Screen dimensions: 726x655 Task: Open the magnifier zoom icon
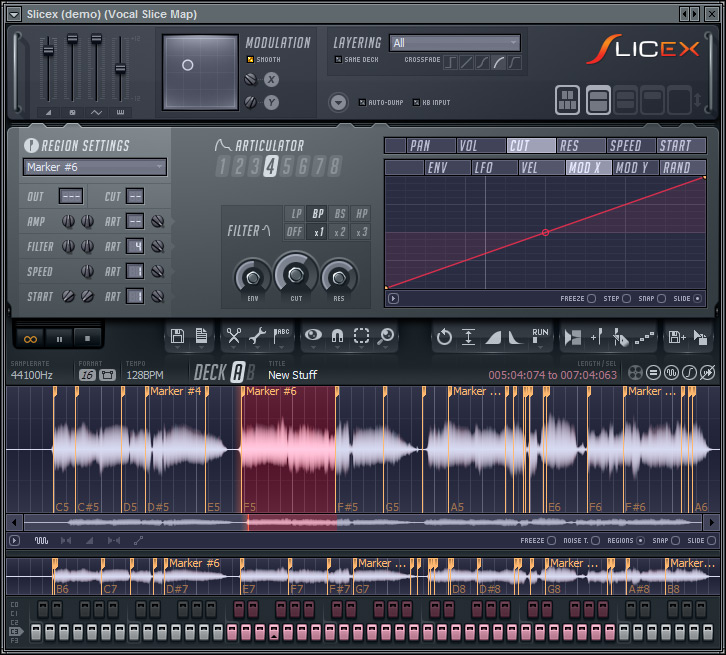click(385, 336)
